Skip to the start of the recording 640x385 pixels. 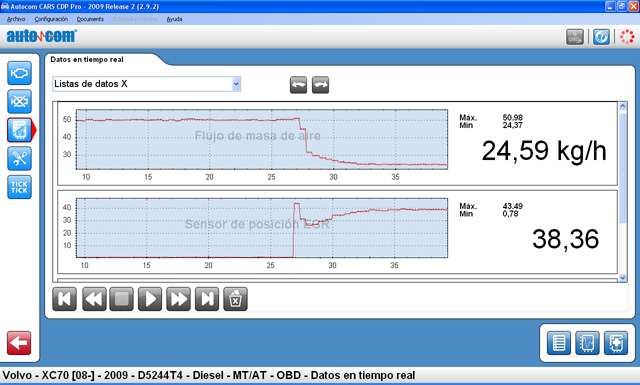[64, 299]
